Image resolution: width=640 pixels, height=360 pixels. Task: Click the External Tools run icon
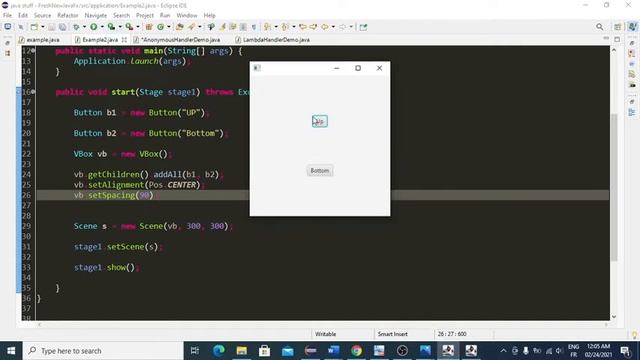pyautogui.click(x=129, y=27)
